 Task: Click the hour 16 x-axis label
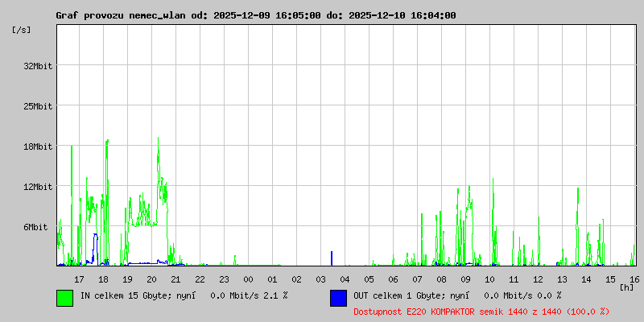click(634, 279)
